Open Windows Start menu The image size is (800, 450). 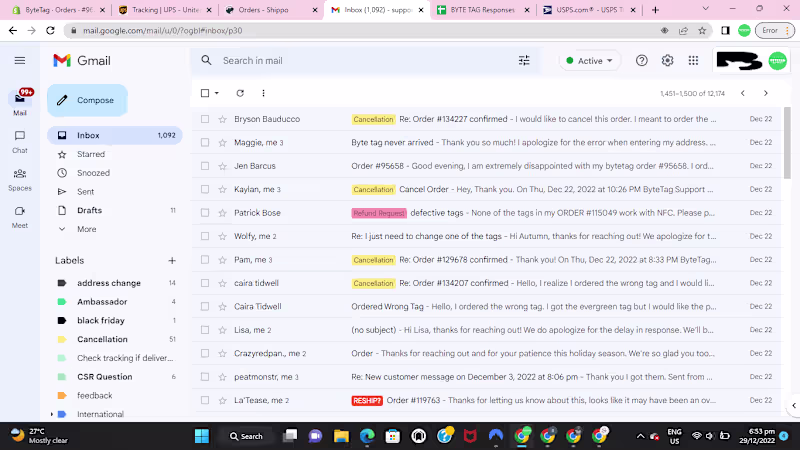pyautogui.click(x=202, y=436)
